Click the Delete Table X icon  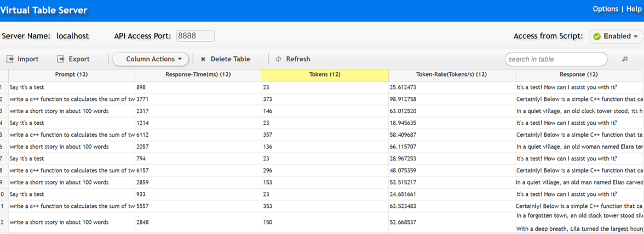tap(203, 59)
